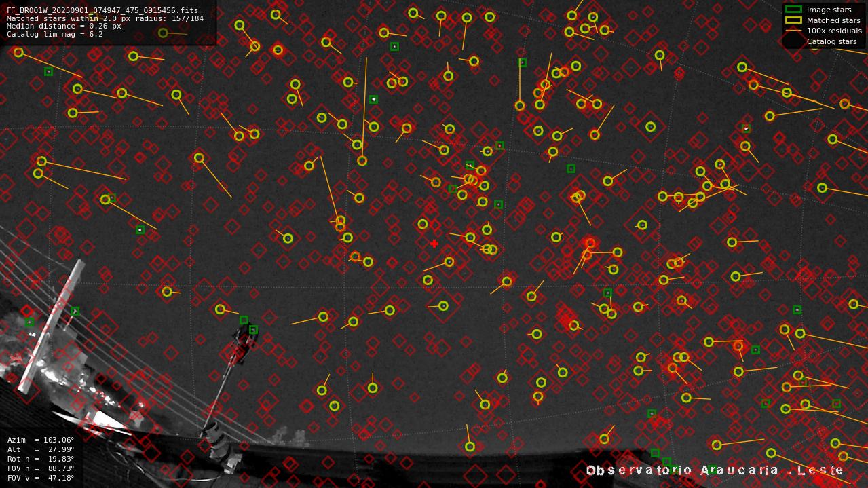Click the 'Matched stars' legend label
Screen dimensions: 868x488
click(833, 20)
